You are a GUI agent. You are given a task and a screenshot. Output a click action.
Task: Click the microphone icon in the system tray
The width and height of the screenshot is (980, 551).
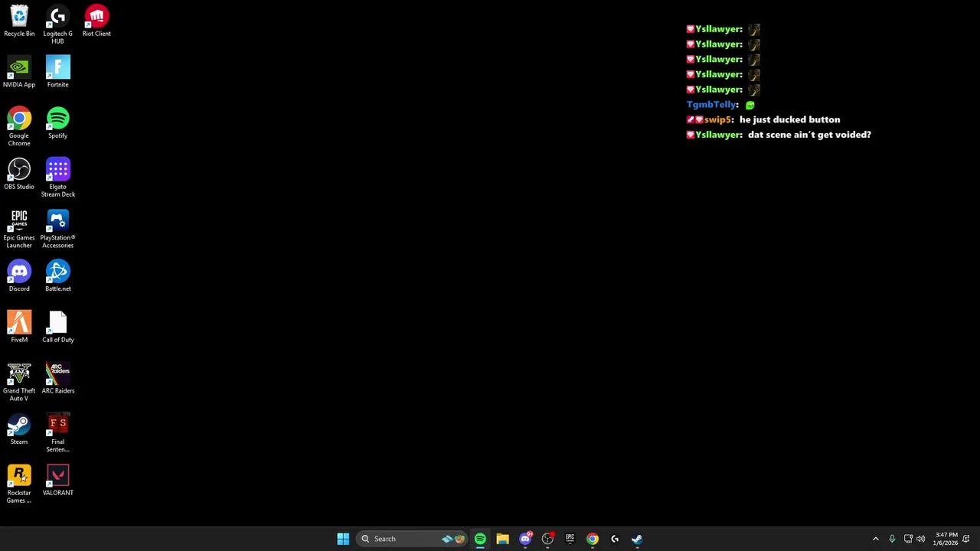tap(892, 539)
